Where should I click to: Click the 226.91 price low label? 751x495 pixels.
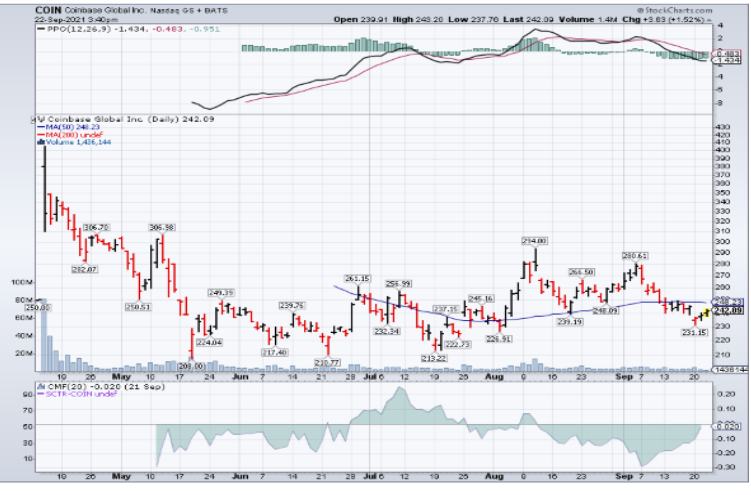pyautogui.click(x=499, y=339)
